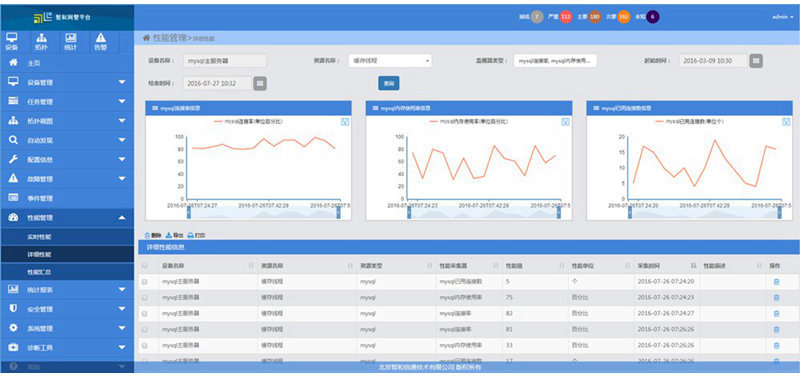
Task: Click the calendar icon beside the 2016-07-27 10:32 end time
Action: click(260, 83)
